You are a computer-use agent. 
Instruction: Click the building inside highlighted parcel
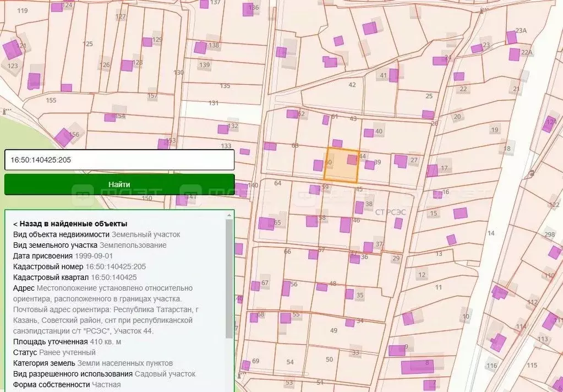click(352, 159)
